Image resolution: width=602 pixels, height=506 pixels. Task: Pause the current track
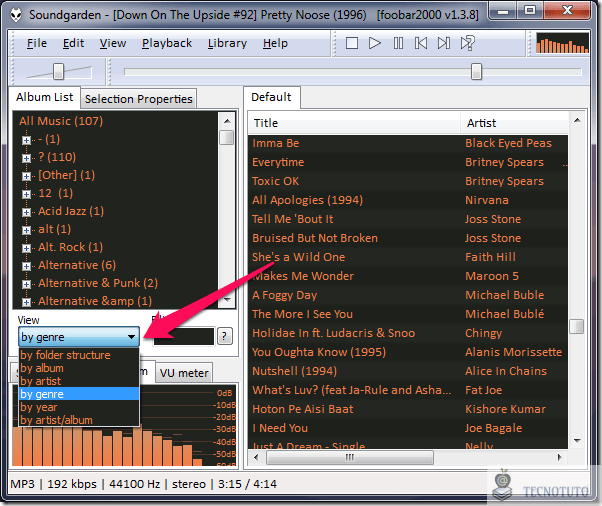[x=398, y=43]
